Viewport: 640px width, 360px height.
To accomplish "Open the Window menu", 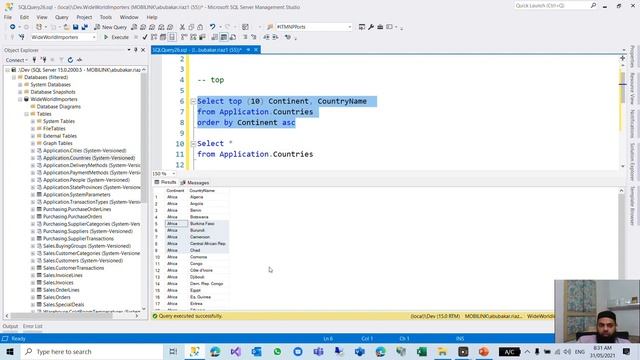I will (129, 17).
